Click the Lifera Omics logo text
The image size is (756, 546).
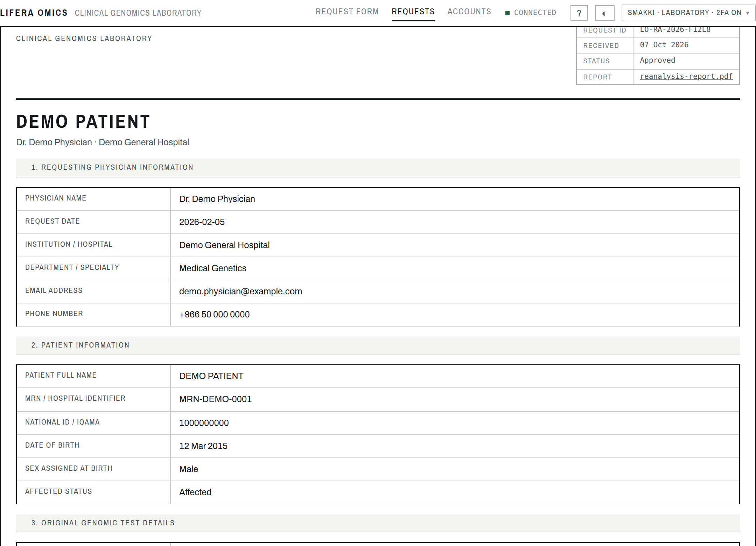click(34, 13)
